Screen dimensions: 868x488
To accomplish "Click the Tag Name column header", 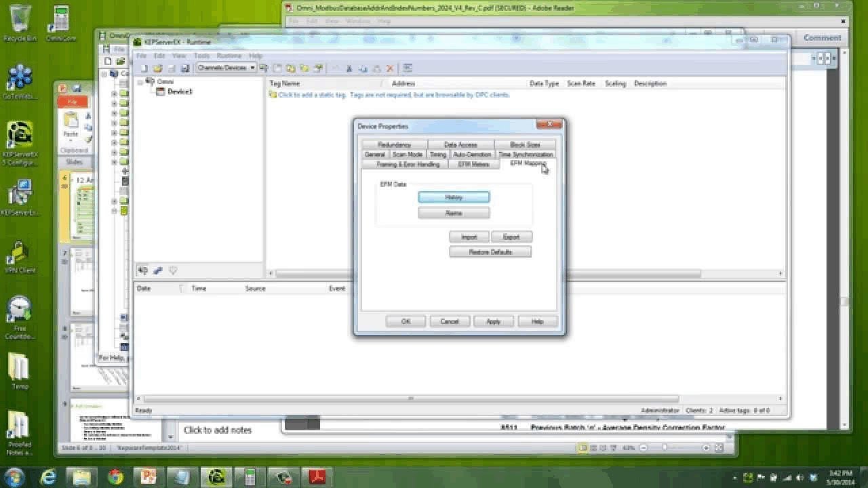I will tap(285, 83).
